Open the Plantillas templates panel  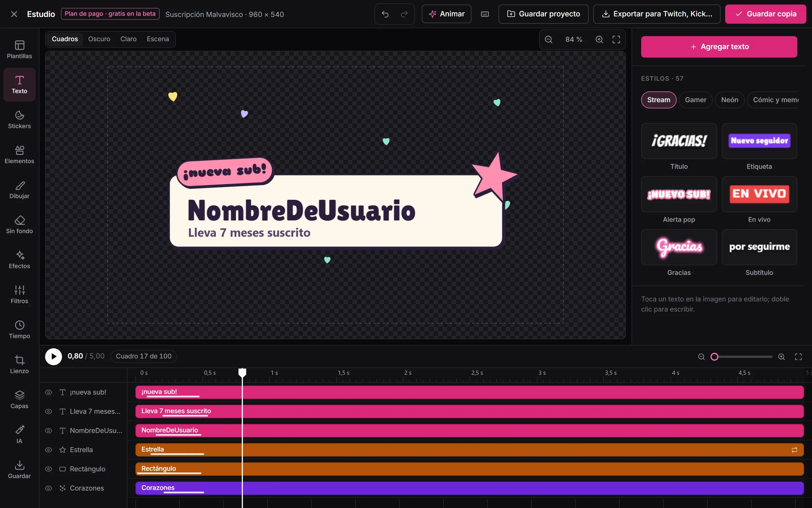click(19, 50)
